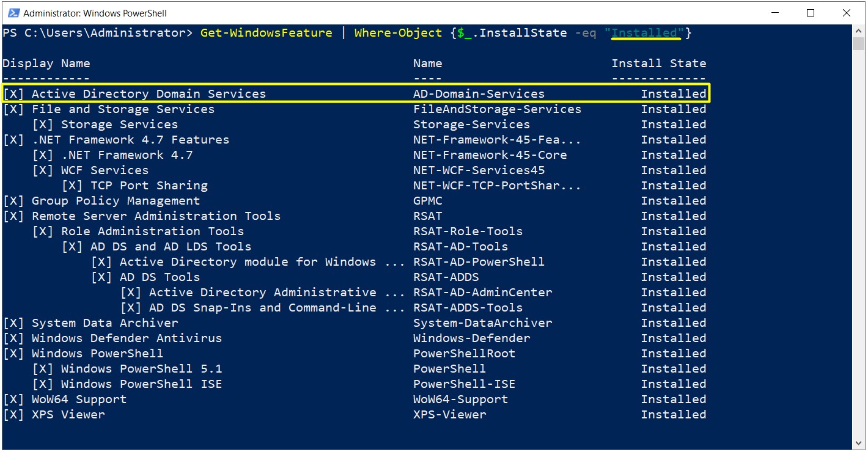Click Installed state of GPMC row
Viewport: 868px width, 452px height.
674,201
